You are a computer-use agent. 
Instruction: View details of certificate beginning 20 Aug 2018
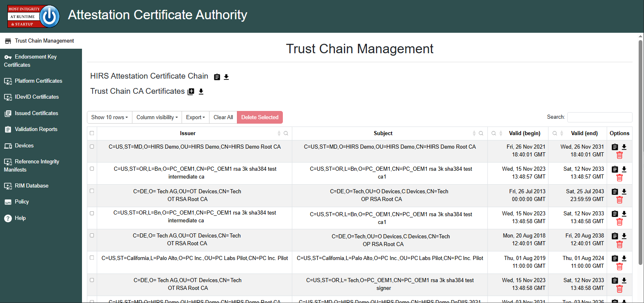pos(615,236)
